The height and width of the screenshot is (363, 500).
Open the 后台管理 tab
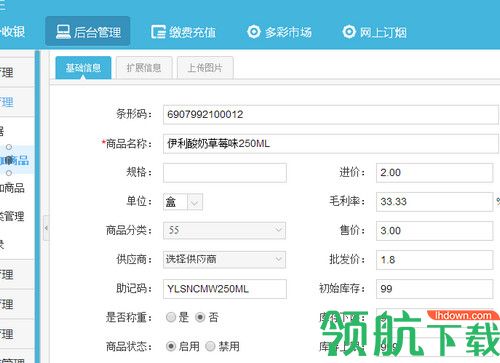88,31
